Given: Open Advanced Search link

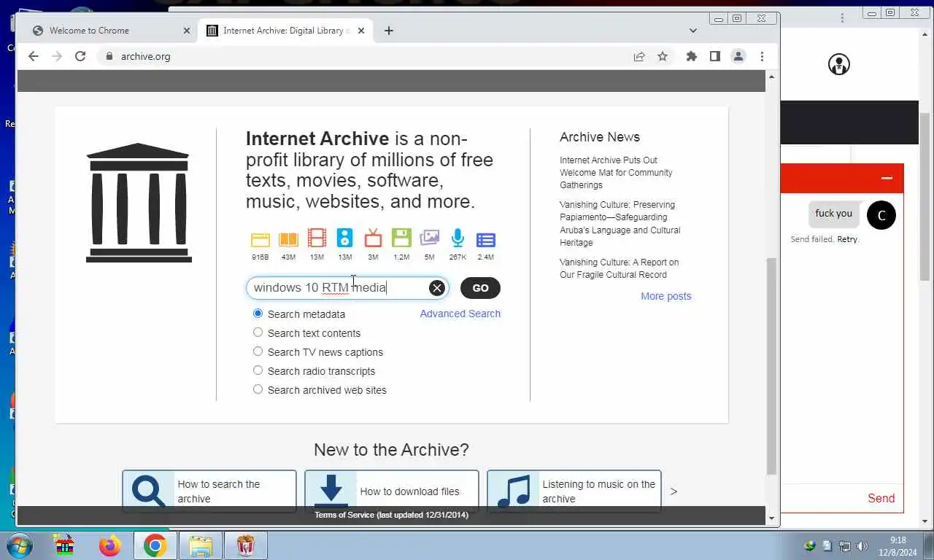Looking at the screenshot, I should tap(460, 314).
